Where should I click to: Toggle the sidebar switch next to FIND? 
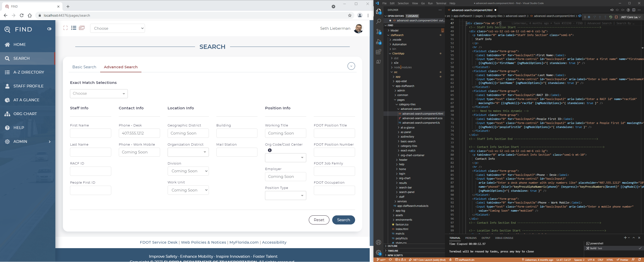(49, 29)
